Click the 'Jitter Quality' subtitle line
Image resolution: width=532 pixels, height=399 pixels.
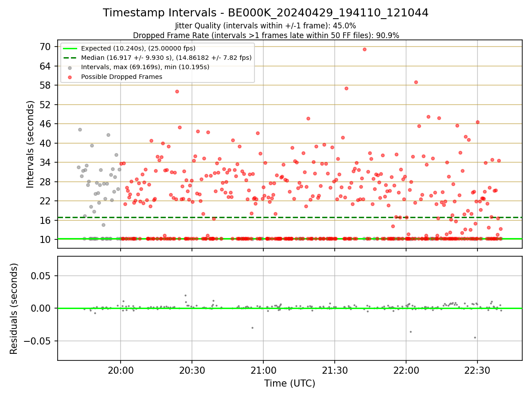click(266, 26)
